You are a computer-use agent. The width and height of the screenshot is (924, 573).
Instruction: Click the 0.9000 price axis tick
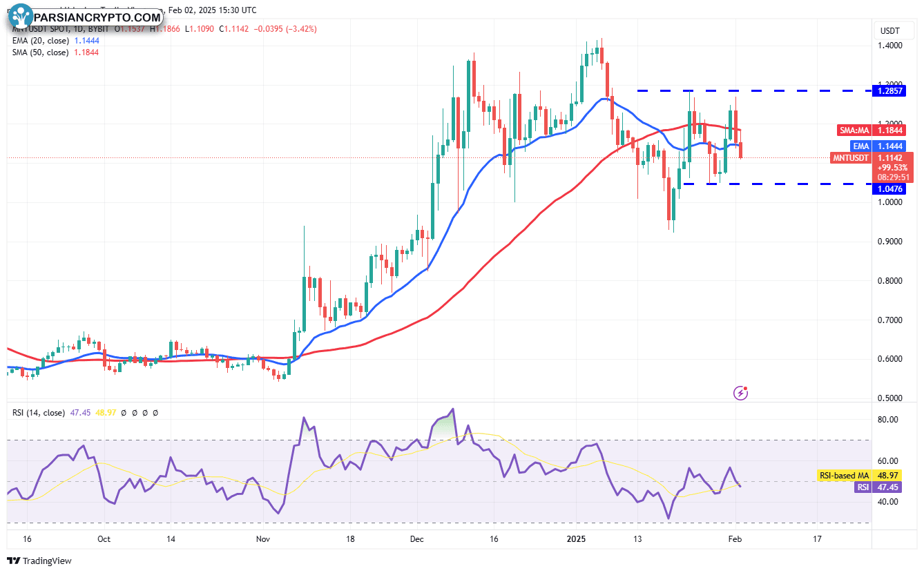pyautogui.click(x=889, y=242)
